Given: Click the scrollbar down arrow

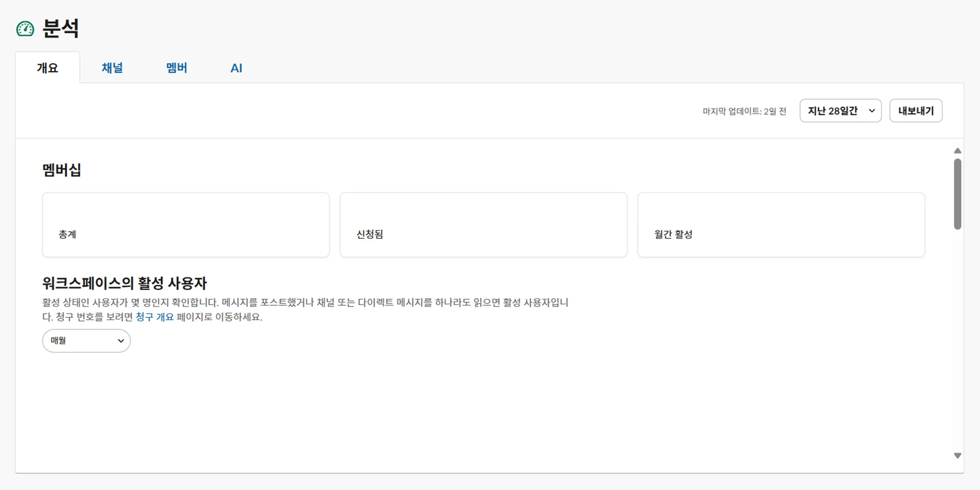Looking at the screenshot, I should (958, 455).
